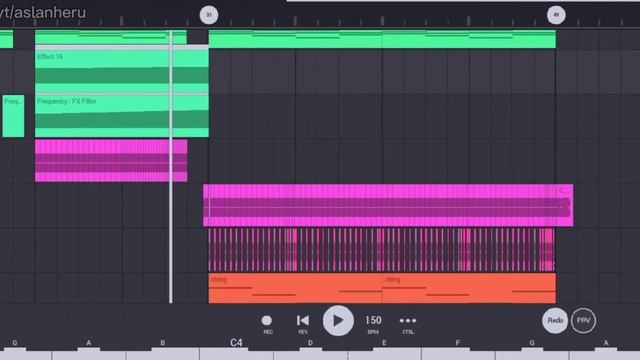Select the second orange string clip
Image resolution: width=640 pixels, height=360 pixels.
[x=469, y=289]
